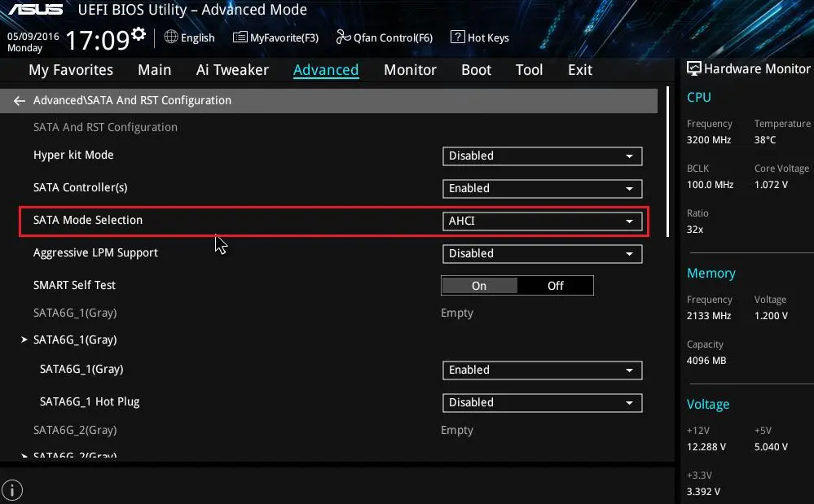Screen dimensions: 814x504
Task: Click the CPU Frequency value 3200 MHz
Action: pos(709,140)
